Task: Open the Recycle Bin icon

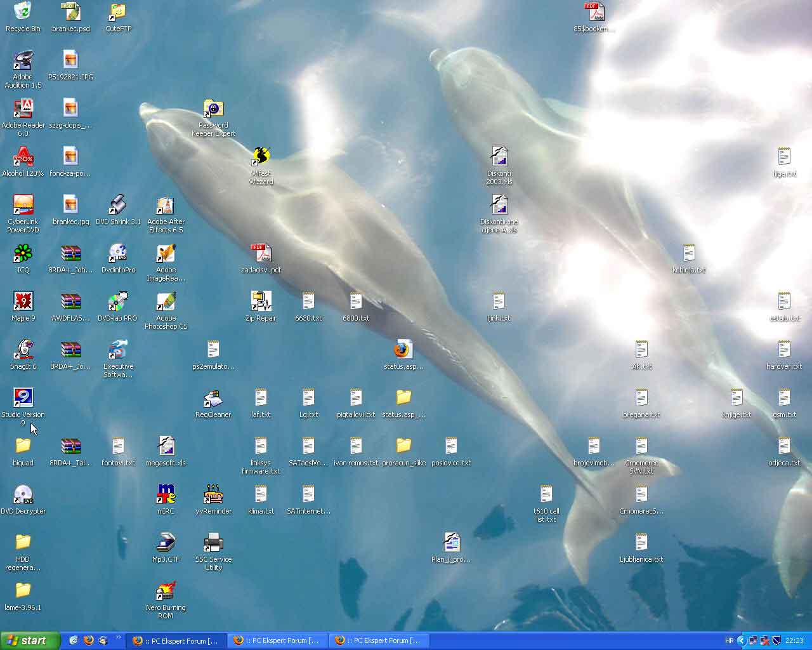Action: click(x=23, y=11)
